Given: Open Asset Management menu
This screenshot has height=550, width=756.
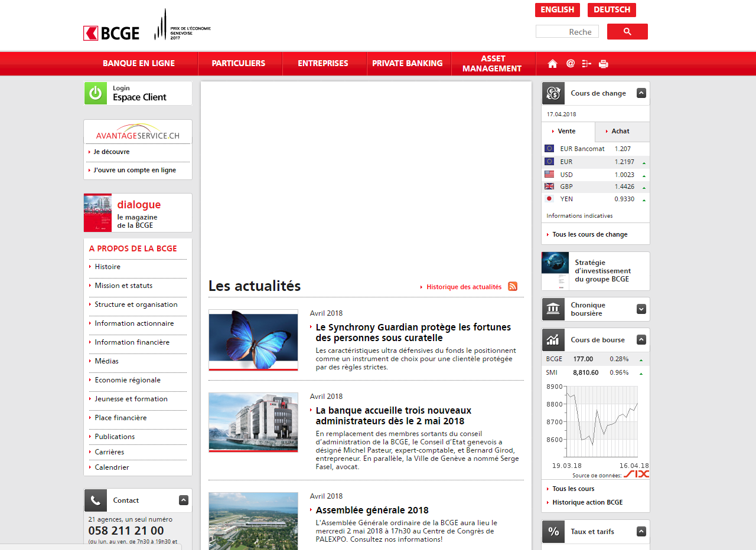Looking at the screenshot, I should click(493, 64).
